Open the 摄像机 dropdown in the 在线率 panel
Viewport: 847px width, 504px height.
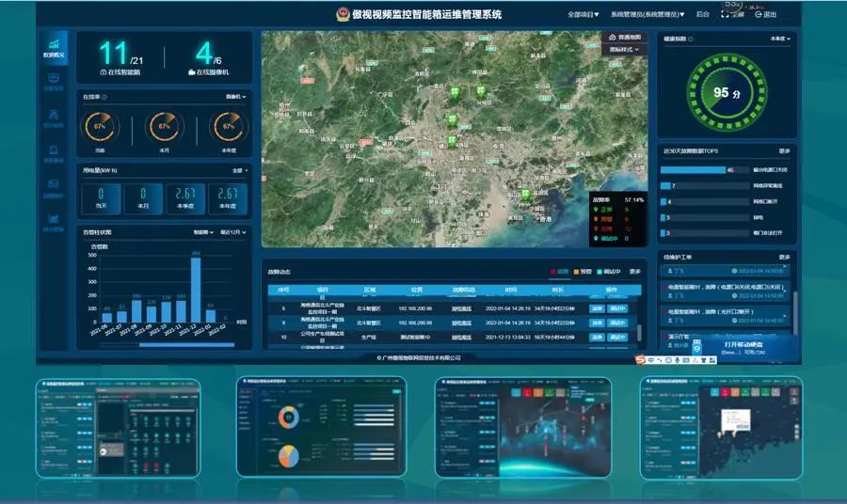coord(235,97)
